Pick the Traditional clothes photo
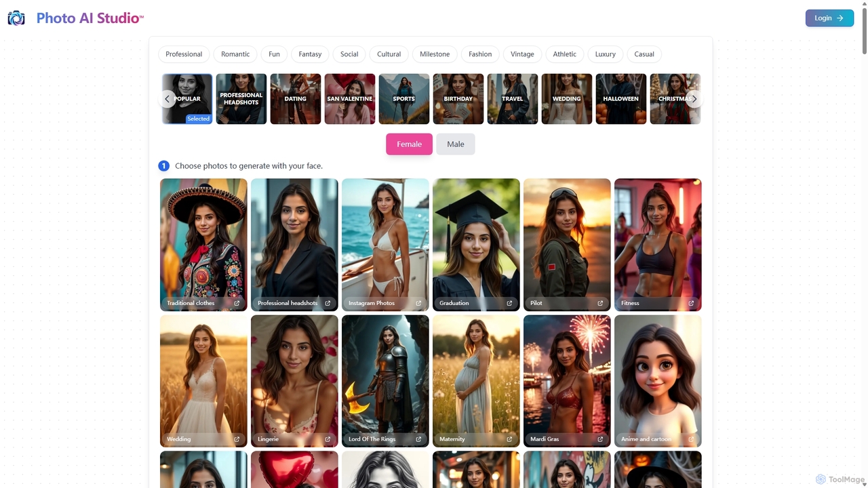Image resolution: width=868 pixels, height=488 pixels. 203,245
